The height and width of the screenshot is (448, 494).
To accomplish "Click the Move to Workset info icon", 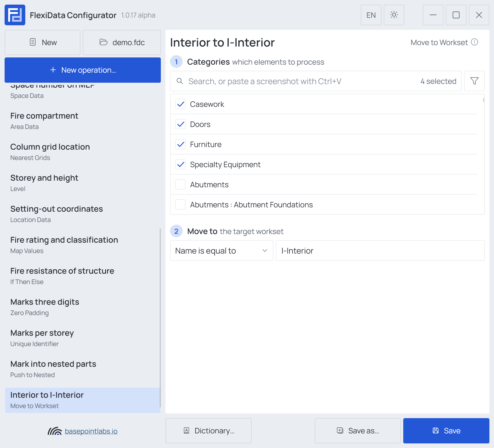I will point(474,42).
